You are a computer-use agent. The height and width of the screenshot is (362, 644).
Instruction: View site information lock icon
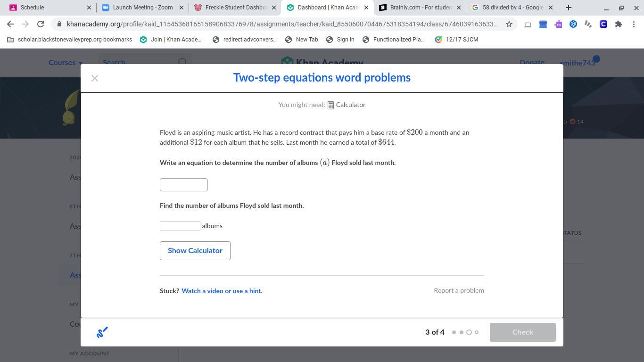click(59, 24)
